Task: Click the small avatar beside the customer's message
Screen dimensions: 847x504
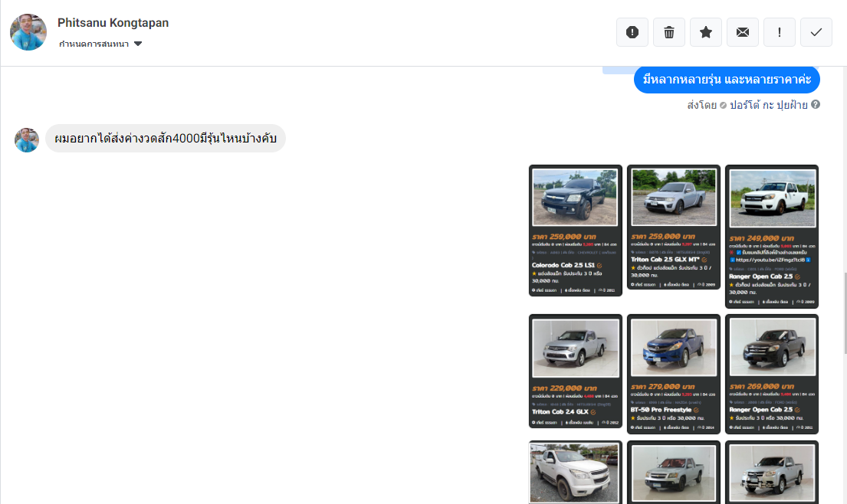Action: 27,139
